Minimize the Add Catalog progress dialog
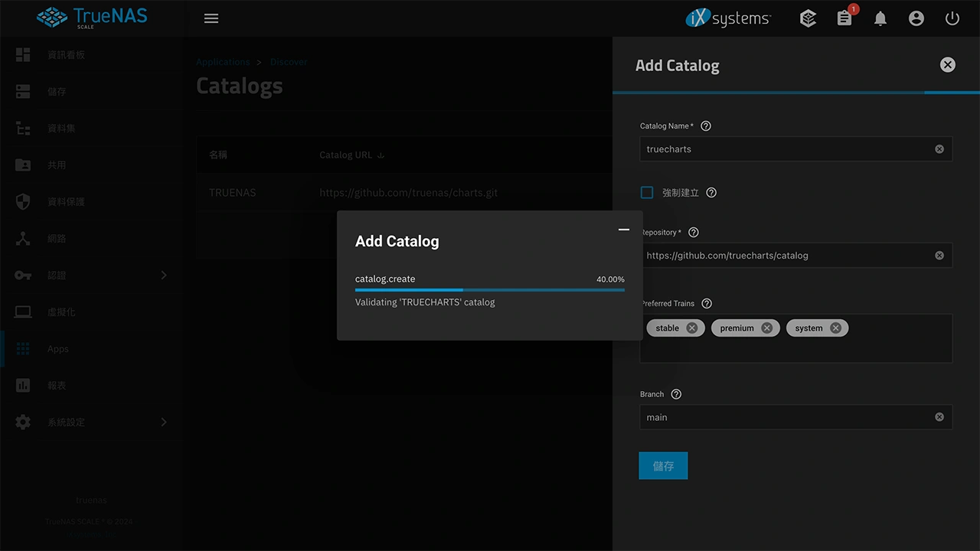Screen dimensions: 980x551 tap(624, 230)
